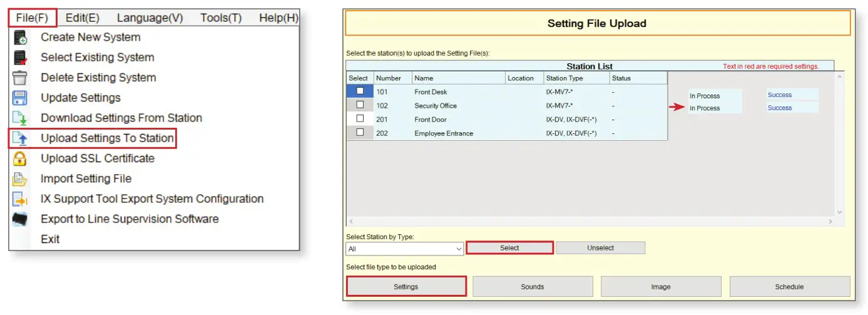Click the Download Settings From Station icon
Viewport: 868px width, 315px height.
pyautogui.click(x=20, y=118)
